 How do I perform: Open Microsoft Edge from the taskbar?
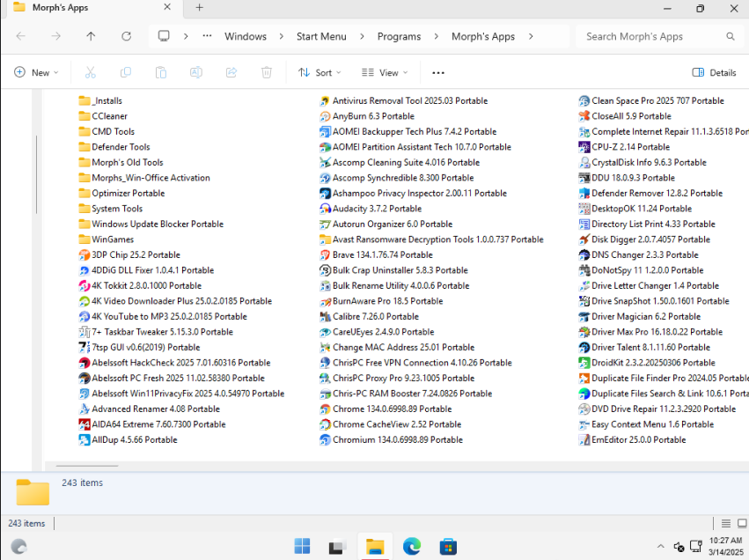(x=411, y=546)
